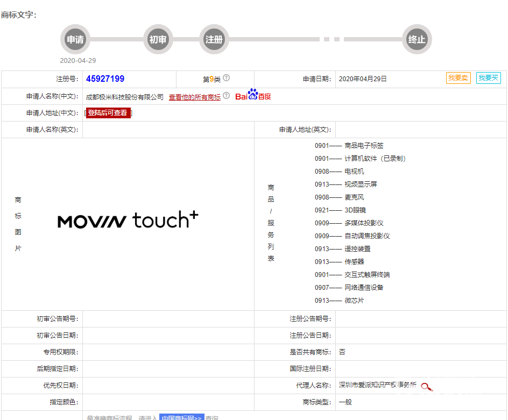
Task: Click the 我要卖 button
Action: (458, 78)
